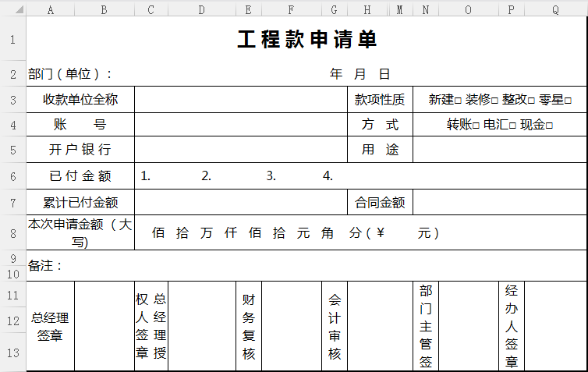
Task: Select column Q header
Action: pyautogui.click(x=555, y=9)
